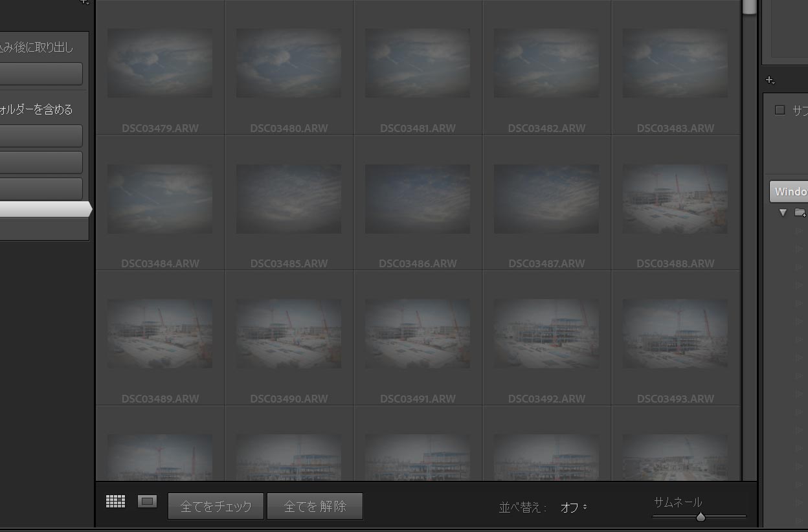808x532 pixels.
Task: Click the button below 込み後に取り出し label
Action: pyautogui.click(x=41, y=74)
